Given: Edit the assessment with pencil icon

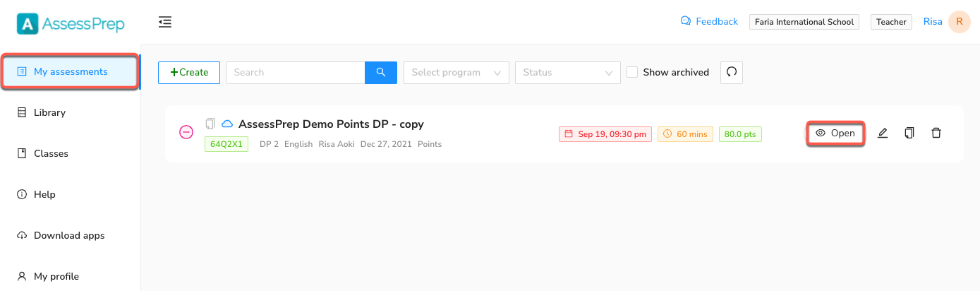Looking at the screenshot, I should 883,133.
